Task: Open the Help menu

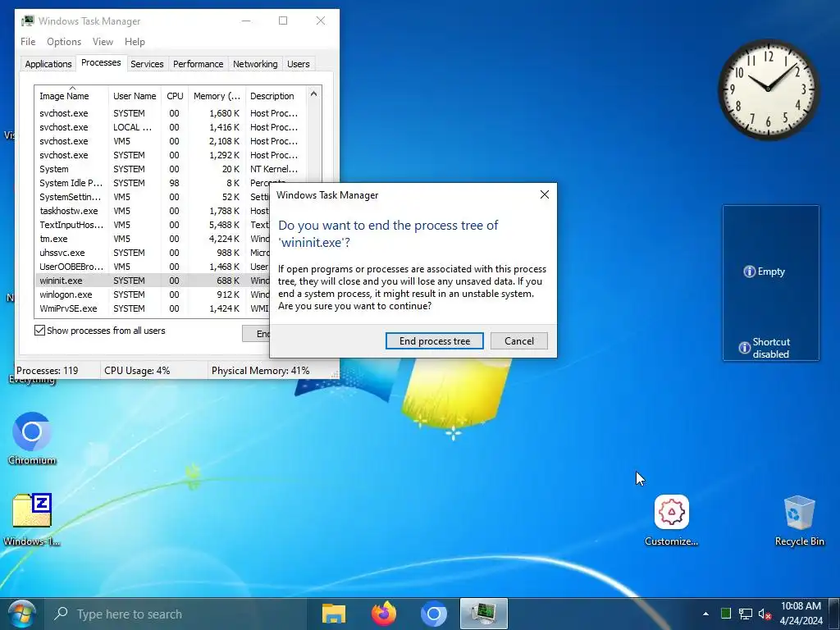Action: (135, 42)
